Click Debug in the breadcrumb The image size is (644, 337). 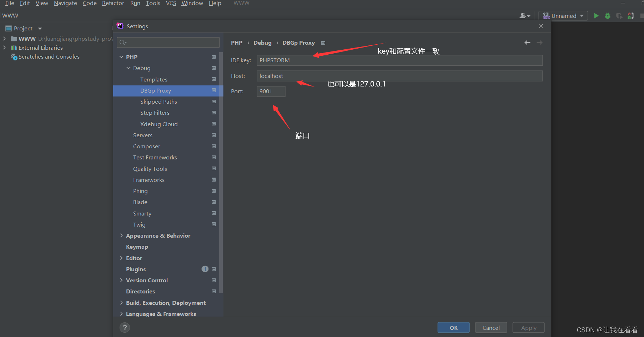pos(262,43)
